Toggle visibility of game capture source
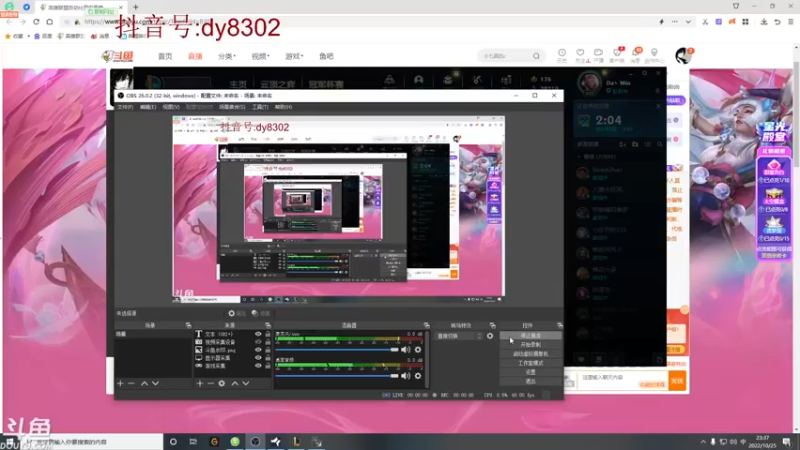 (258, 365)
